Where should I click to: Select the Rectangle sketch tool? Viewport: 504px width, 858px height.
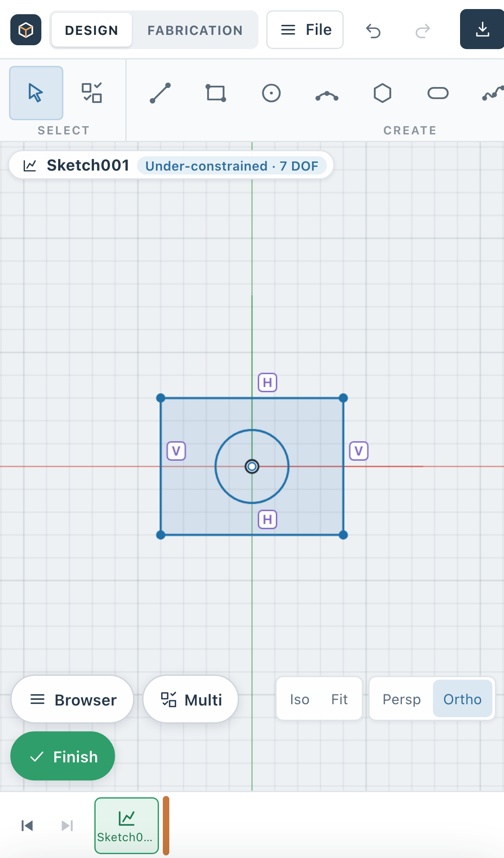[x=216, y=93]
